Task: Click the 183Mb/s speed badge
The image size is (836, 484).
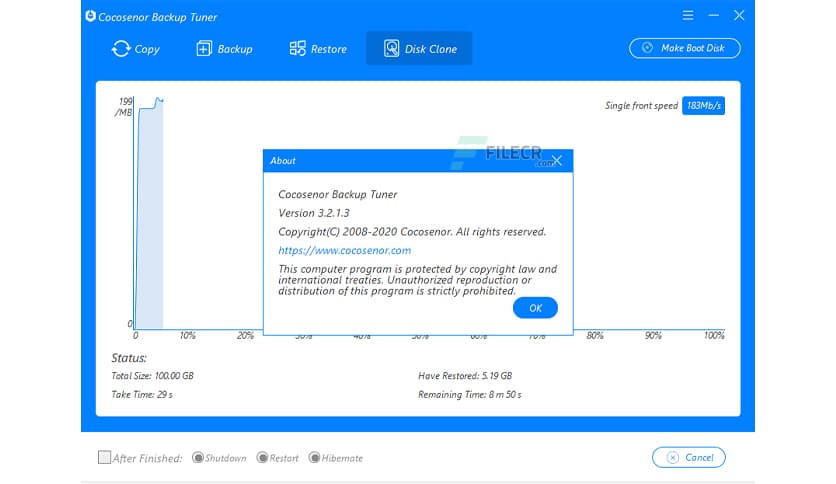Action: [703, 106]
